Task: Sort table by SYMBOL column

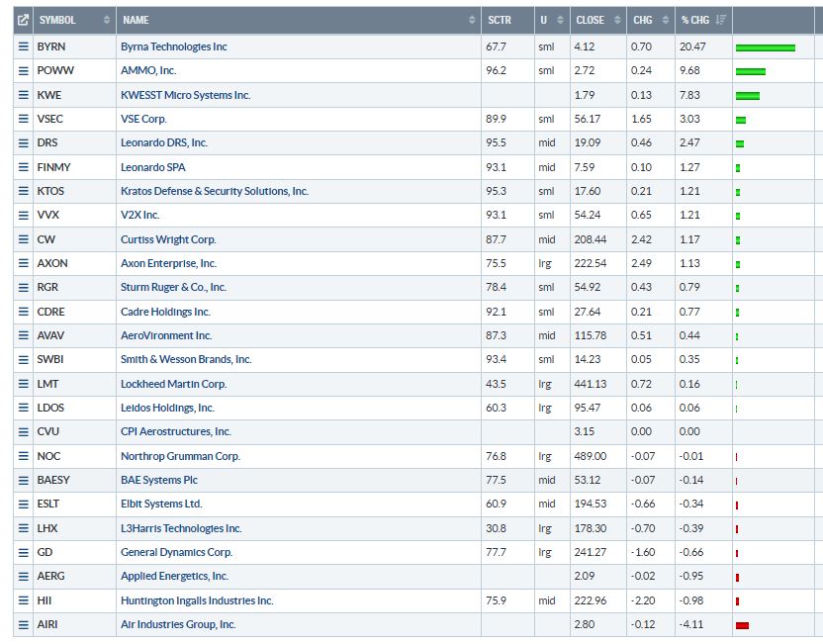Action: 74,21
